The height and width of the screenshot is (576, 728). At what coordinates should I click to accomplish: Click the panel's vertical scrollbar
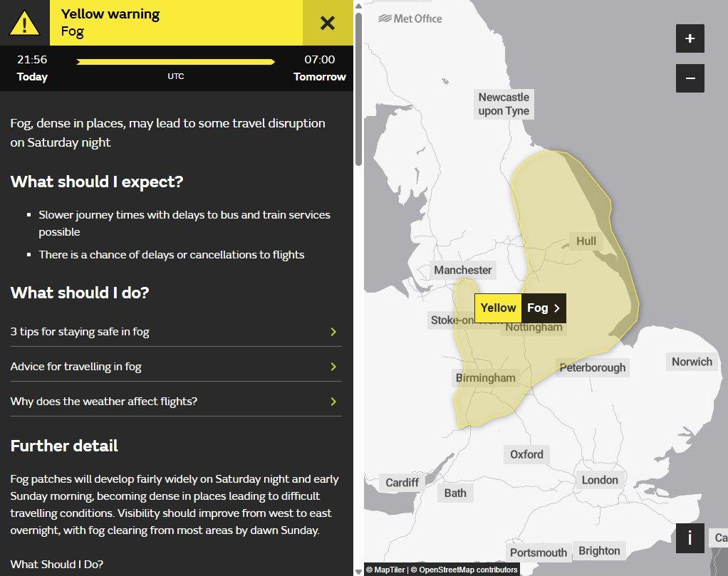click(358, 85)
